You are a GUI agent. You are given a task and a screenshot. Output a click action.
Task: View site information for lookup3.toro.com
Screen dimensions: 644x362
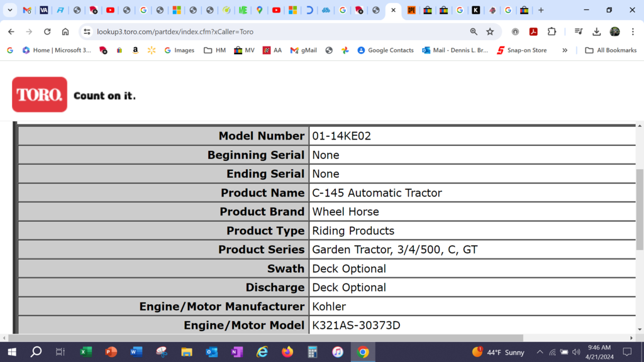[87, 31]
